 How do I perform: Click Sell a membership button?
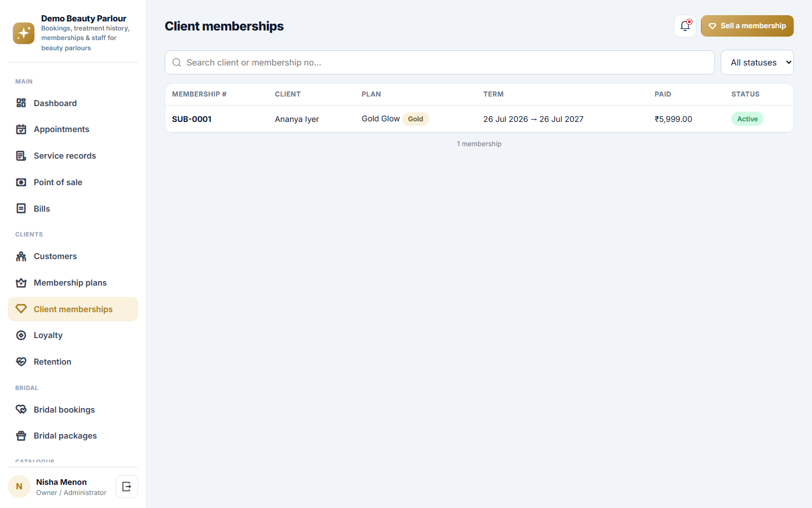(747, 26)
